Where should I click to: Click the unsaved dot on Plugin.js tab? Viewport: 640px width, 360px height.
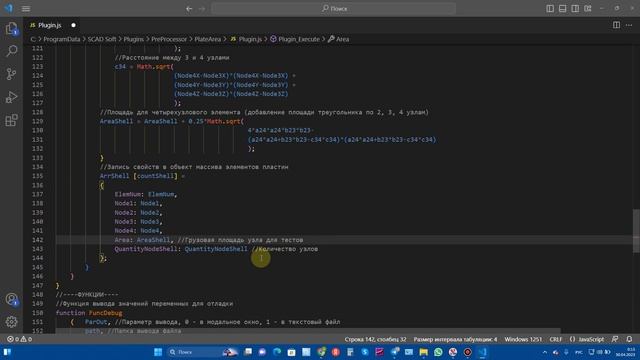(x=73, y=25)
